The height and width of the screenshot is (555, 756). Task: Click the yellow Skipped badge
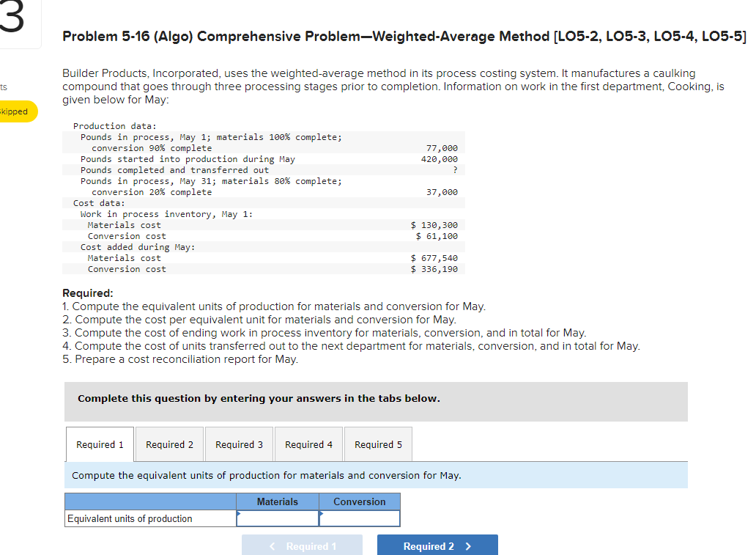pyautogui.click(x=16, y=111)
